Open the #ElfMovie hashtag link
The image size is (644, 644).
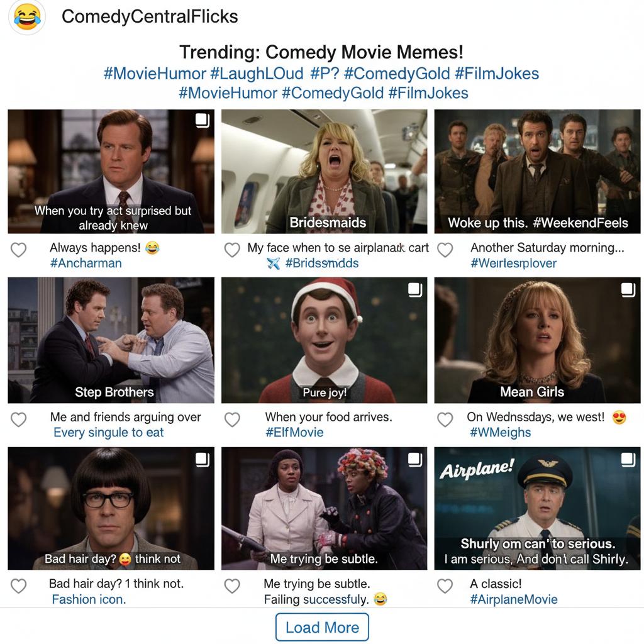point(294,433)
